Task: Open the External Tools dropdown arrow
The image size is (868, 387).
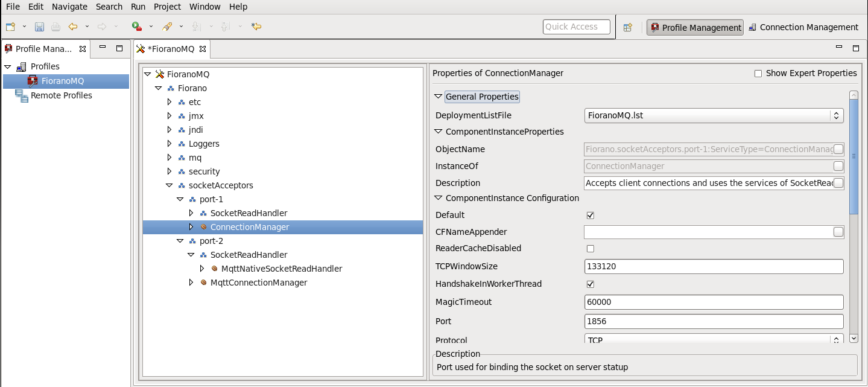Action: (181, 27)
